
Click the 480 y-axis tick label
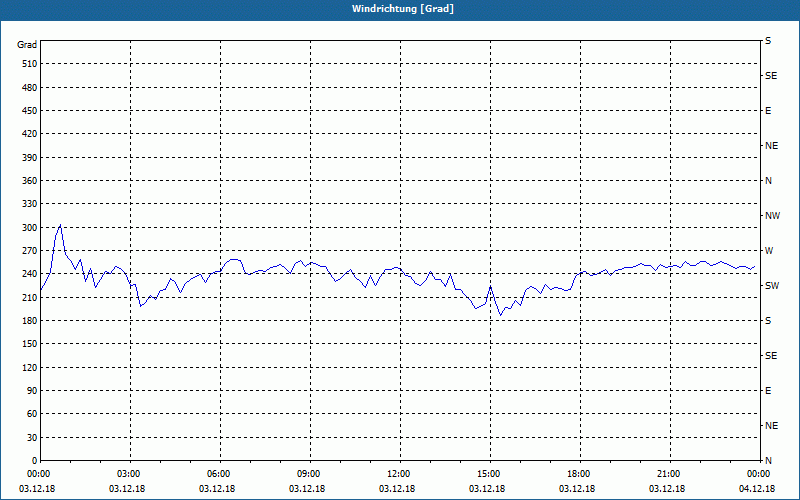(x=30, y=87)
